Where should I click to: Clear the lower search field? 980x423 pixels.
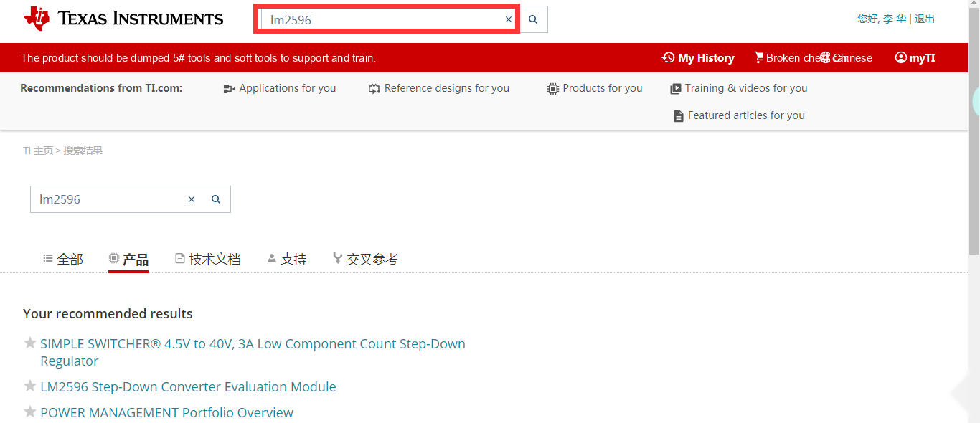point(192,199)
